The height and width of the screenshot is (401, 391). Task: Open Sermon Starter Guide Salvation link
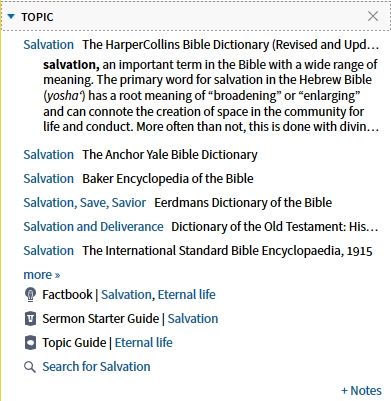193,319
